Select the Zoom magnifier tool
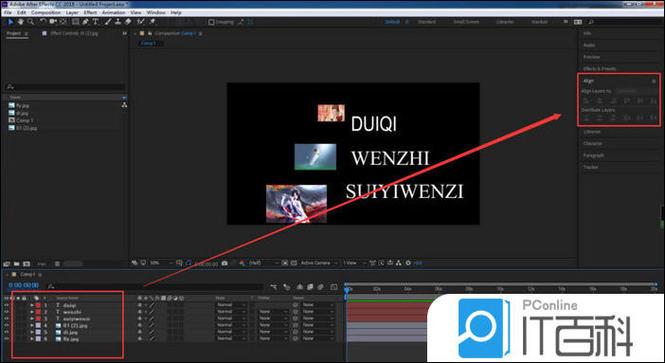 click(x=31, y=22)
